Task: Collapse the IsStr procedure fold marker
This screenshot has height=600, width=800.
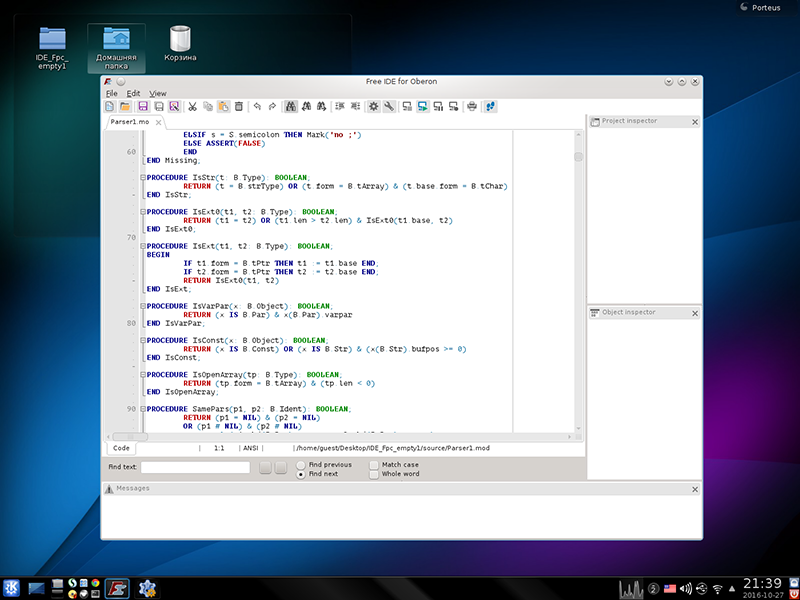Action: click(x=143, y=177)
